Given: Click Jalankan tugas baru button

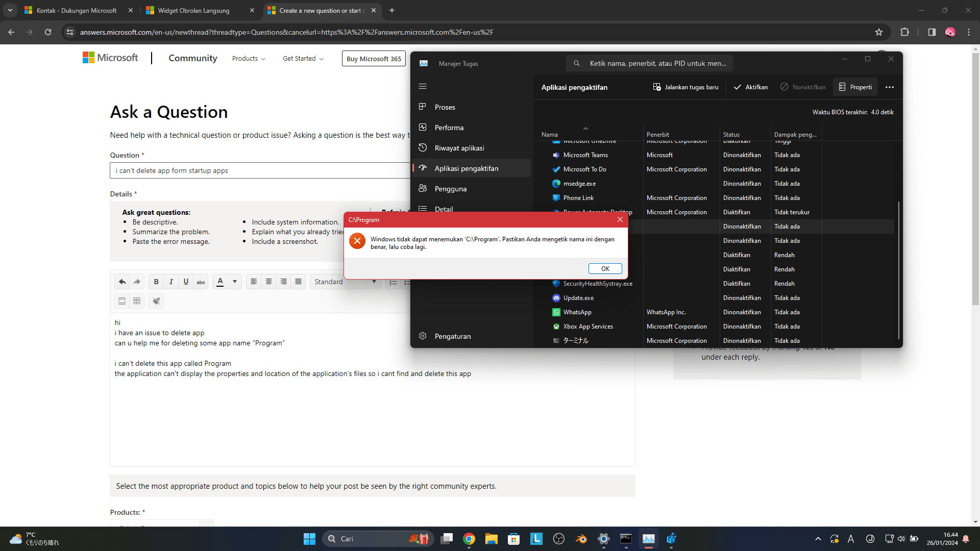Looking at the screenshot, I should [685, 87].
